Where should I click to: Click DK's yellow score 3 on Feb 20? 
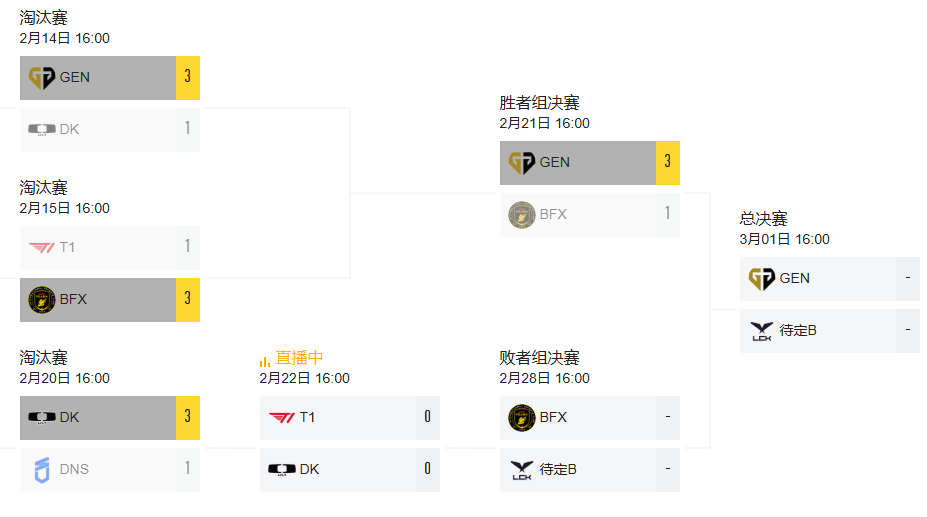(187, 417)
